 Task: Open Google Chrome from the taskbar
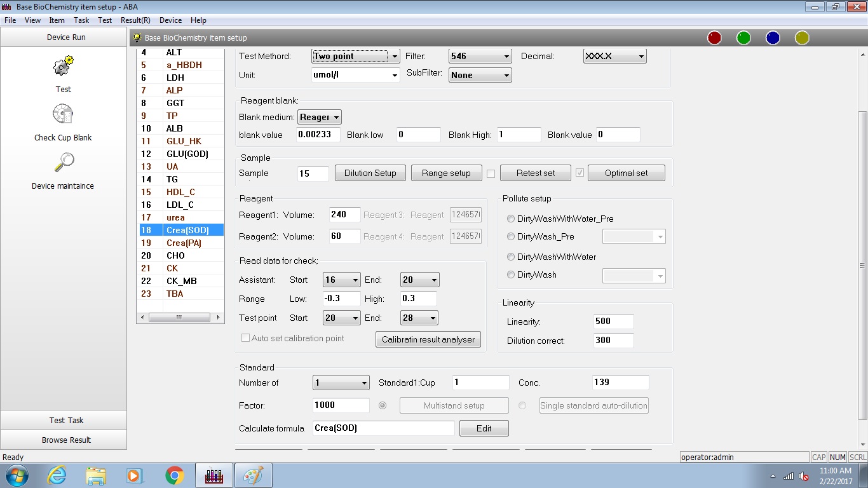pos(174,475)
